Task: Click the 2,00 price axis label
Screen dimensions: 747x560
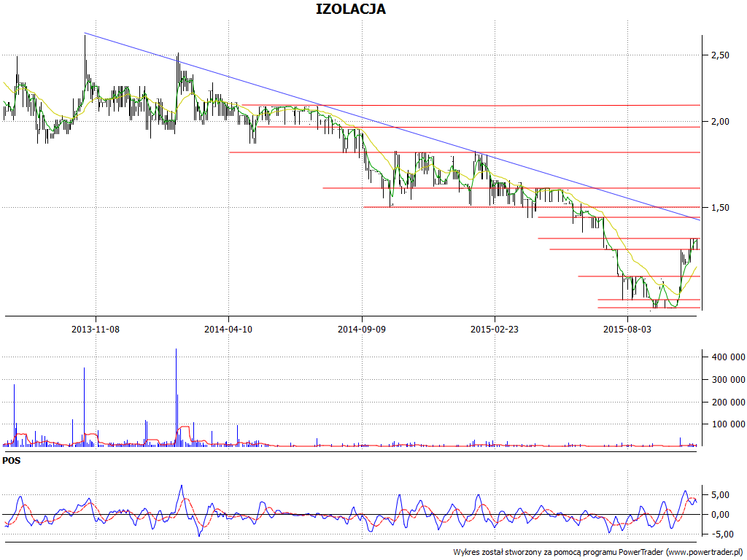Action: [720, 122]
